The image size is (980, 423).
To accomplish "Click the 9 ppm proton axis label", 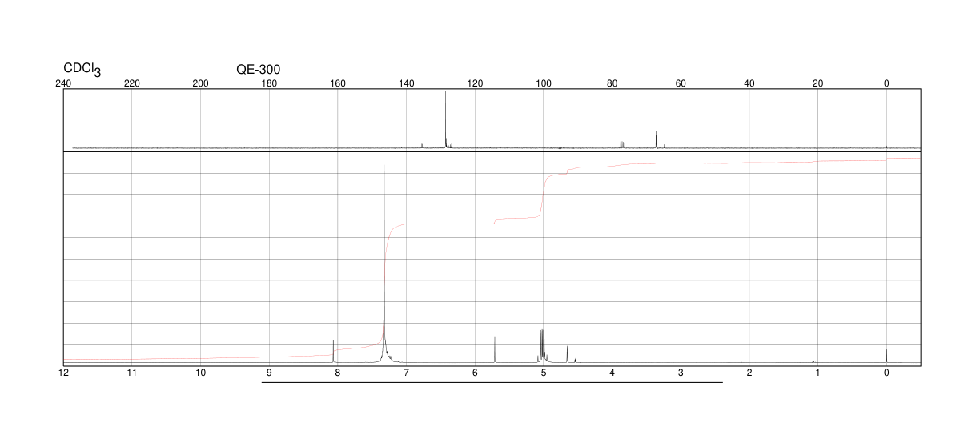I will click(269, 373).
